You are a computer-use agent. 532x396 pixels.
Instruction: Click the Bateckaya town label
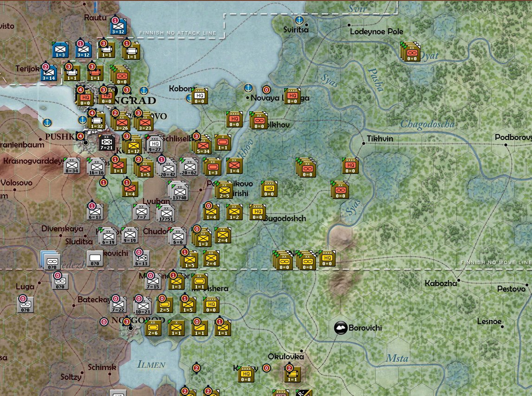coord(94,300)
